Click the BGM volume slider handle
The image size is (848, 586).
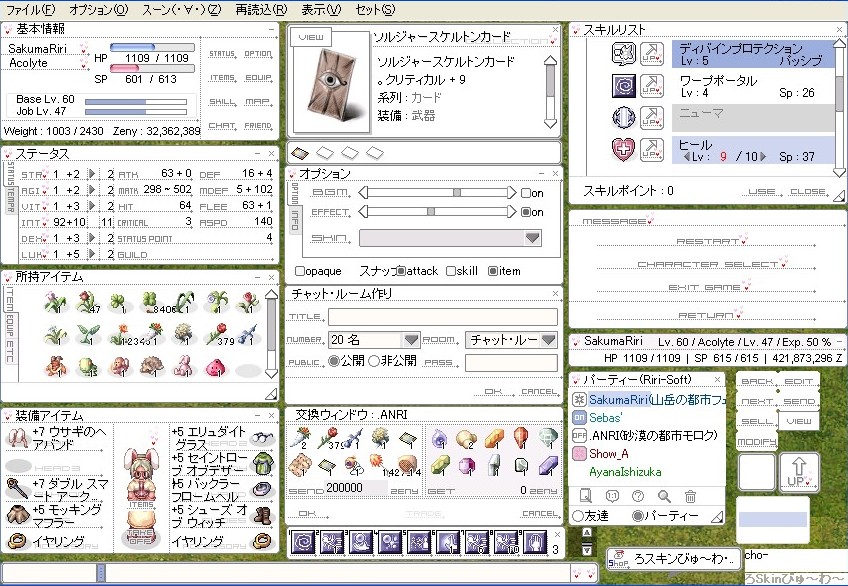click(457, 192)
